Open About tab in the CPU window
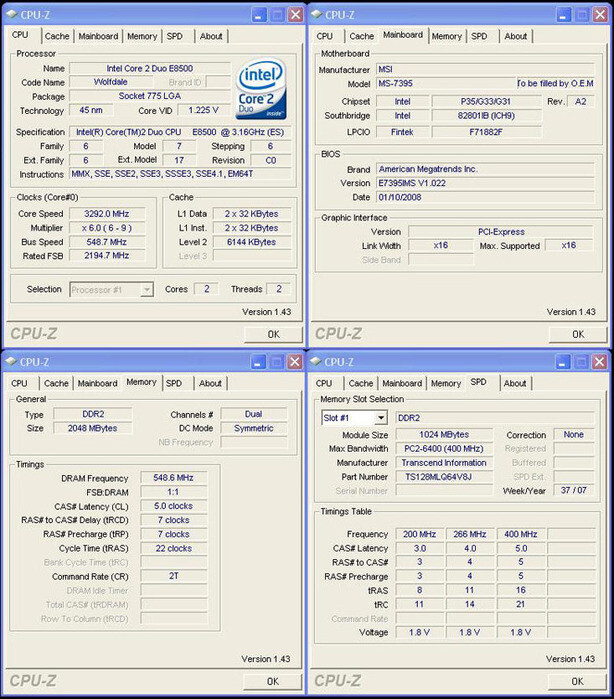 pos(211,37)
